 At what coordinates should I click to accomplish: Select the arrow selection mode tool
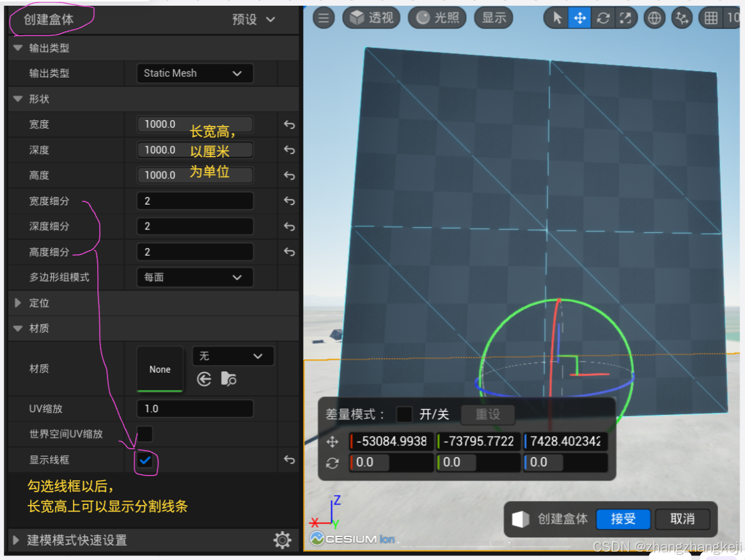[x=557, y=18]
